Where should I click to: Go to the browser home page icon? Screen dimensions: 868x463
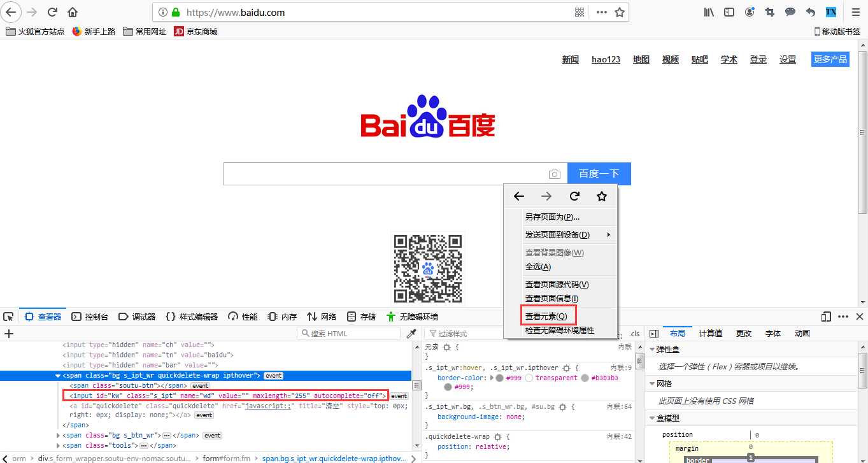coord(73,12)
